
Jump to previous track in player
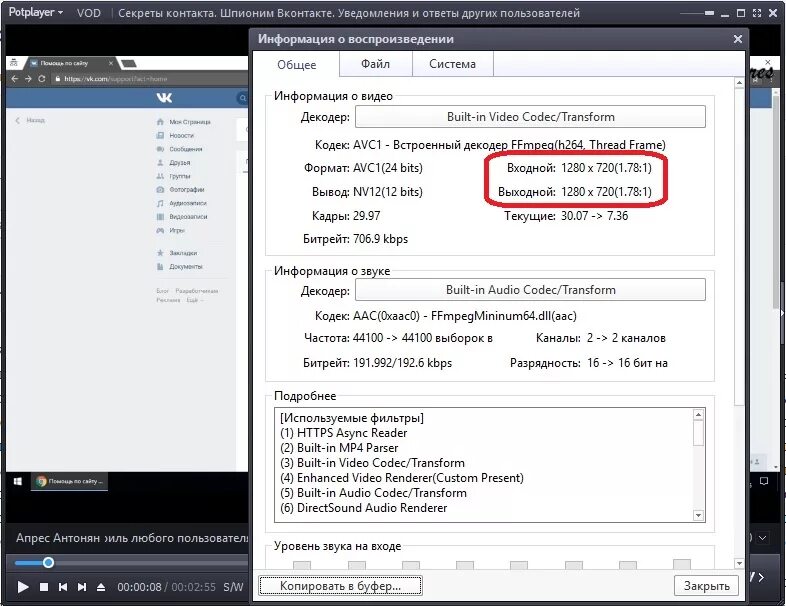pyautogui.click(x=63, y=586)
